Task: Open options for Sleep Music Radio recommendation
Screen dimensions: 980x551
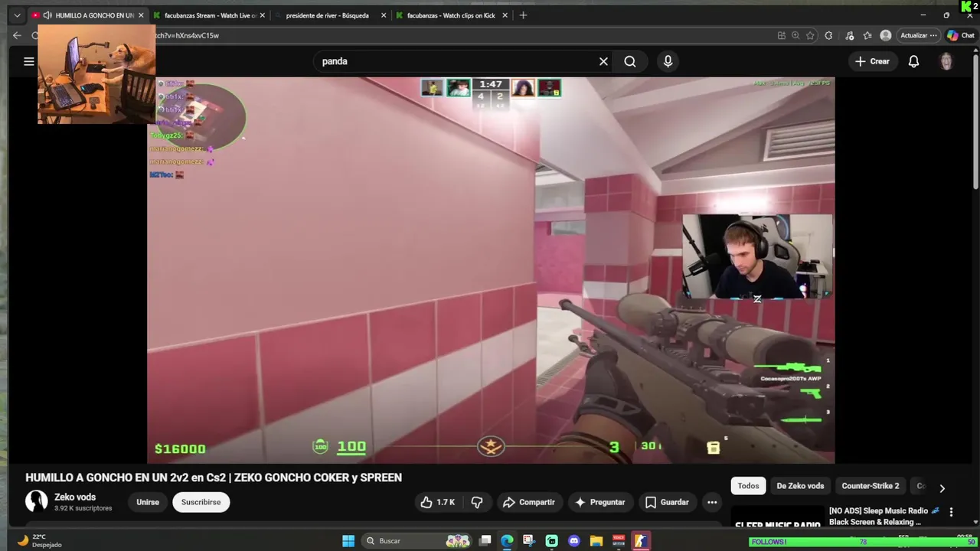Action: [x=951, y=512]
